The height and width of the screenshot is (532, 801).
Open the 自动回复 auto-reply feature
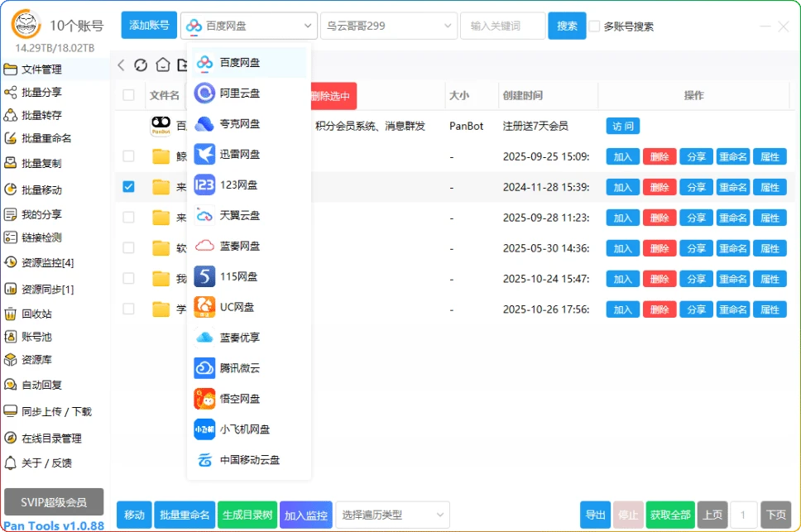[x=43, y=384]
